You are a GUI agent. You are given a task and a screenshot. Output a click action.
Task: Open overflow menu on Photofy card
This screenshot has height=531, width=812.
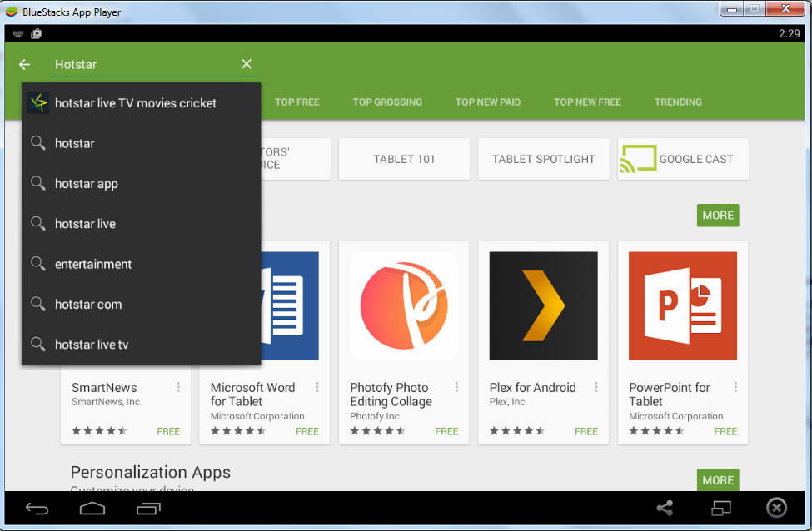tap(456, 387)
